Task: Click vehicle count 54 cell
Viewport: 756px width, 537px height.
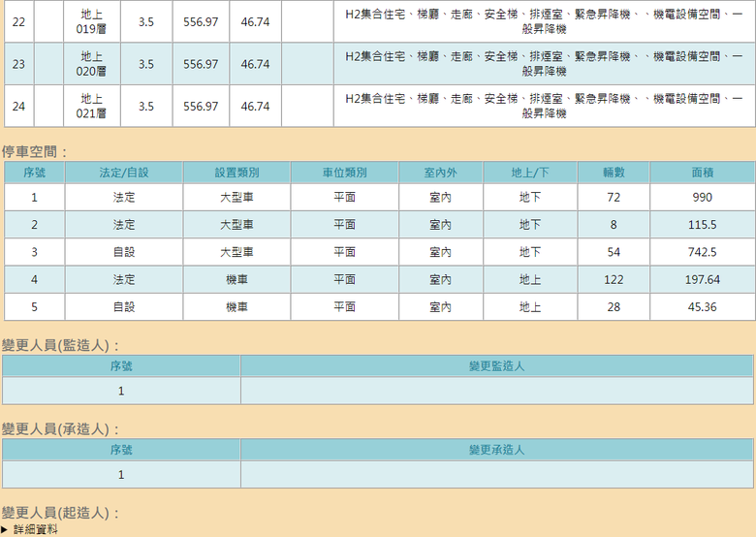Action: (x=614, y=252)
